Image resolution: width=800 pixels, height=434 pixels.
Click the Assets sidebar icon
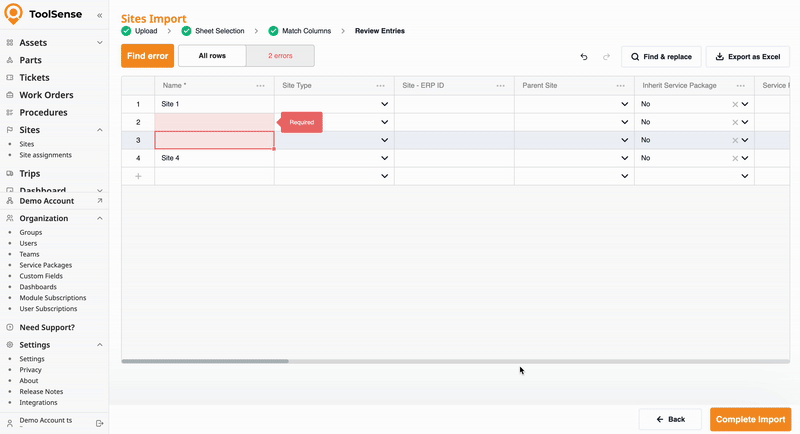pyautogui.click(x=10, y=43)
